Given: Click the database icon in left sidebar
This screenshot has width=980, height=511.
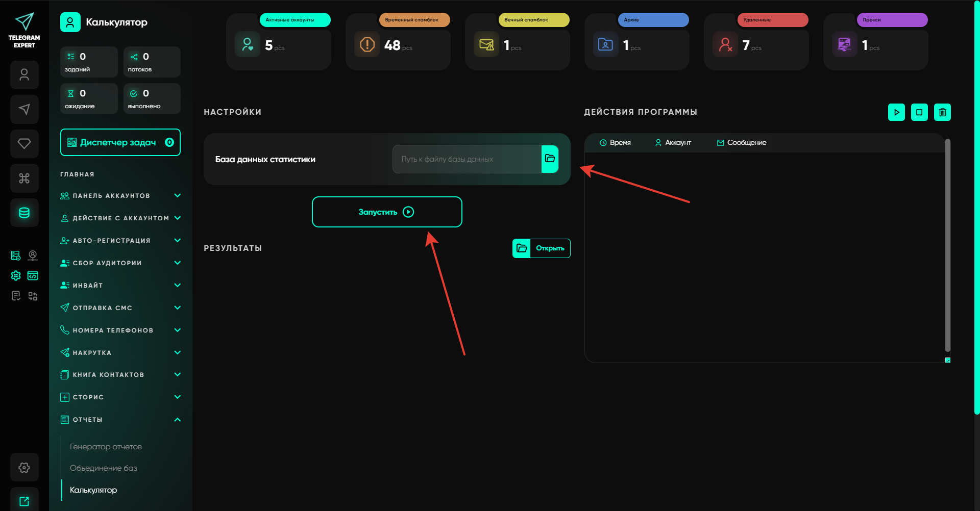Looking at the screenshot, I should pyautogui.click(x=24, y=213).
